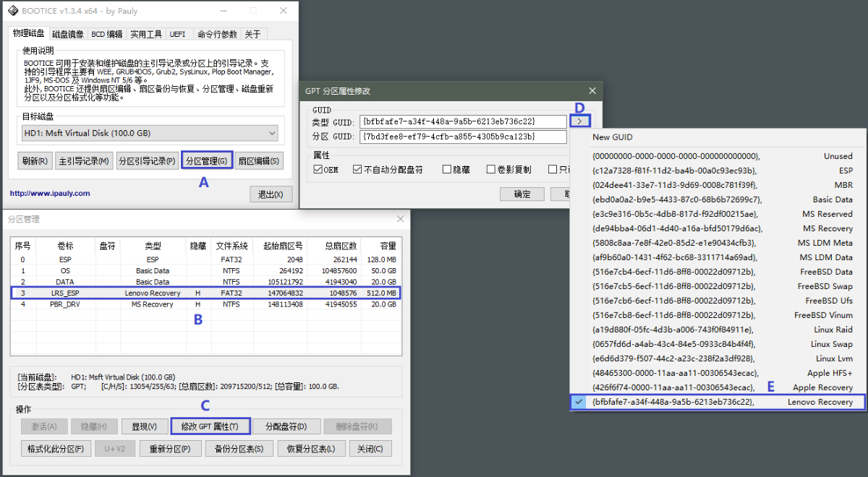This screenshot has width=868, height=477.
Task: Click 分配盘符(D) button
Action: (286, 426)
